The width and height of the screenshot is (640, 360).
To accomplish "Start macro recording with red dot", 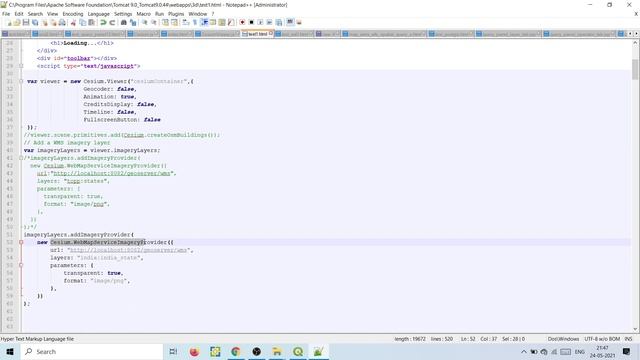I will [x=242, y=22].
